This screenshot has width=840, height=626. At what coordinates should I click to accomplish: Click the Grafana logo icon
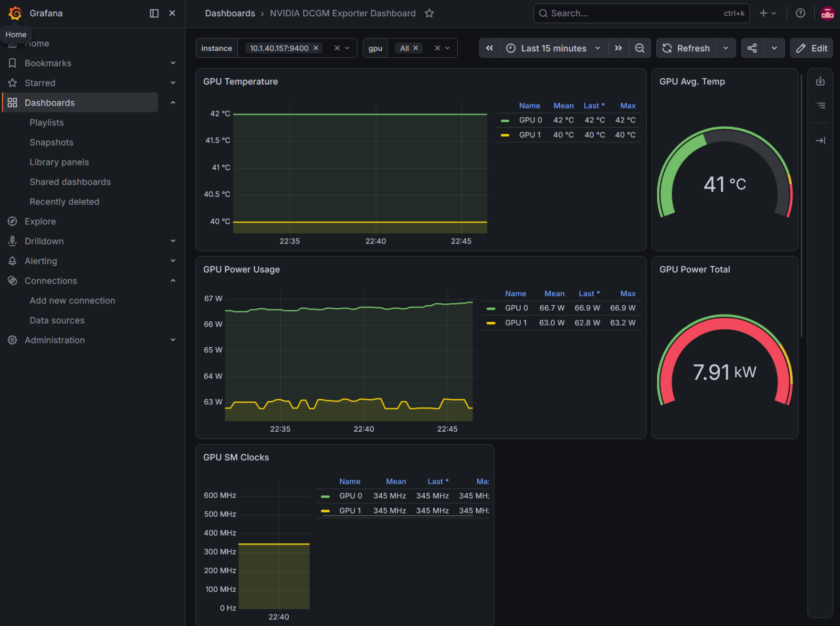(x=15, y=13)
